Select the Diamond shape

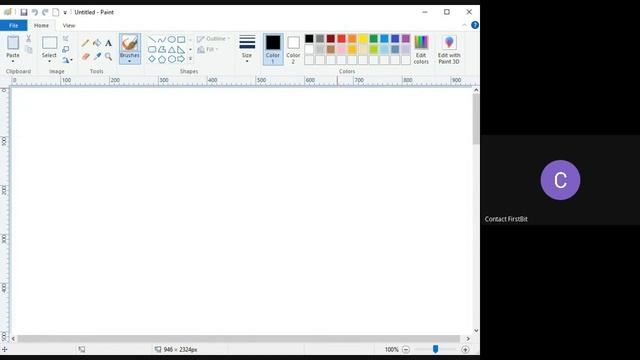(152, 59)
